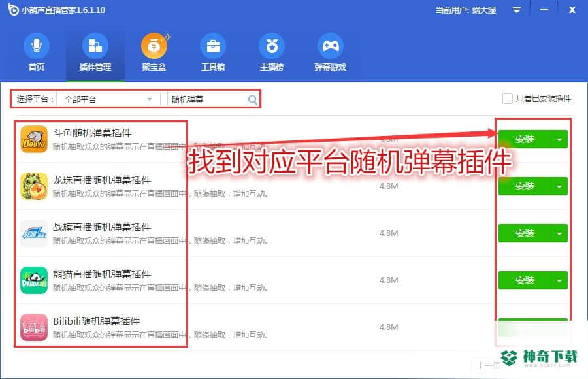Viewport: 588px width, 379px height.
Task: Click the 4.8M size of Bilibili plugin
Action: pyautogui.click(x=389, y=327)
